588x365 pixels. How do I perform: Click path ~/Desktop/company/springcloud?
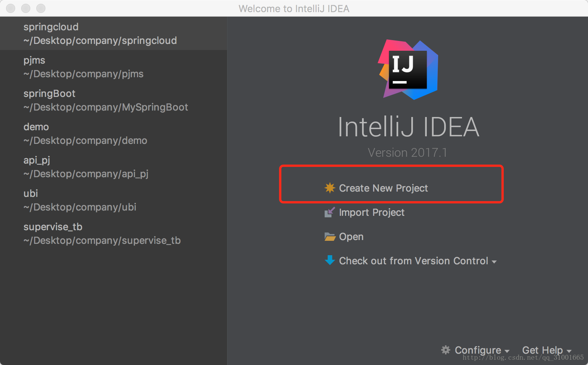coord(100,41)
